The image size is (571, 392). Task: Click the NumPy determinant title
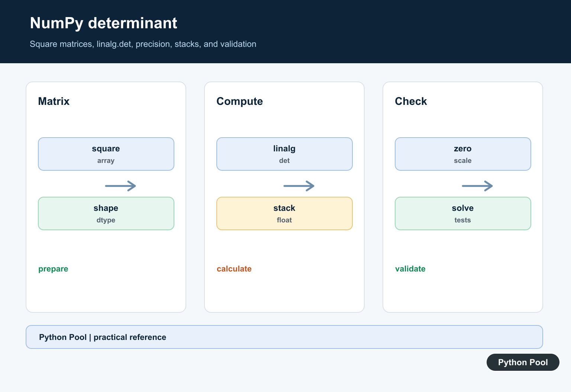tap(103, 23)
